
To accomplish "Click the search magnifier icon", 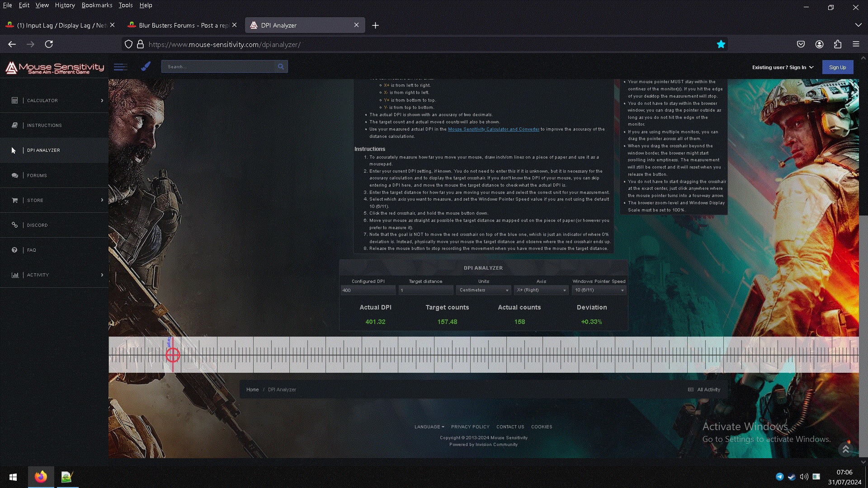I will click(x=281, y=67).
